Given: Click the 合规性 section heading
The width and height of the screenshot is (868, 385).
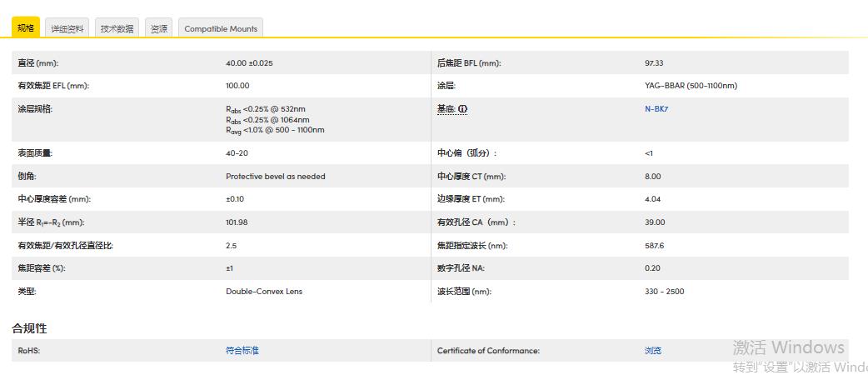Looking at the screenshot, I should pos(29,328).
